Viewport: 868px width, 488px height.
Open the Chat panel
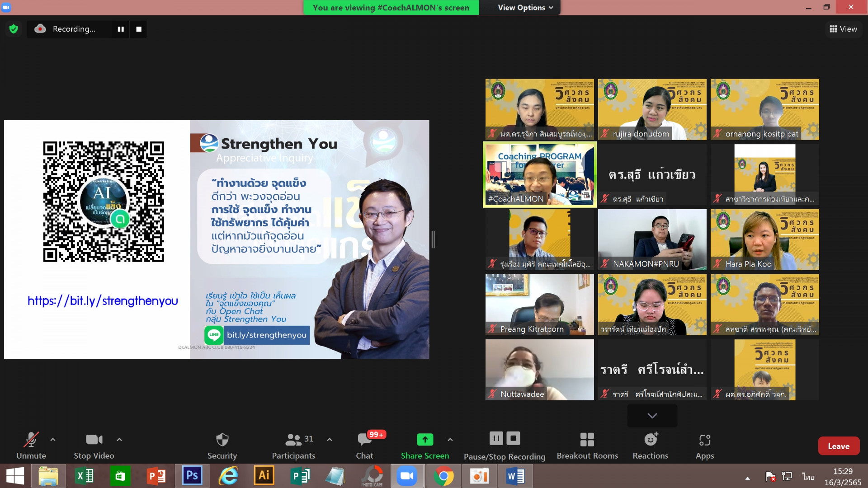tap(365, 446)
